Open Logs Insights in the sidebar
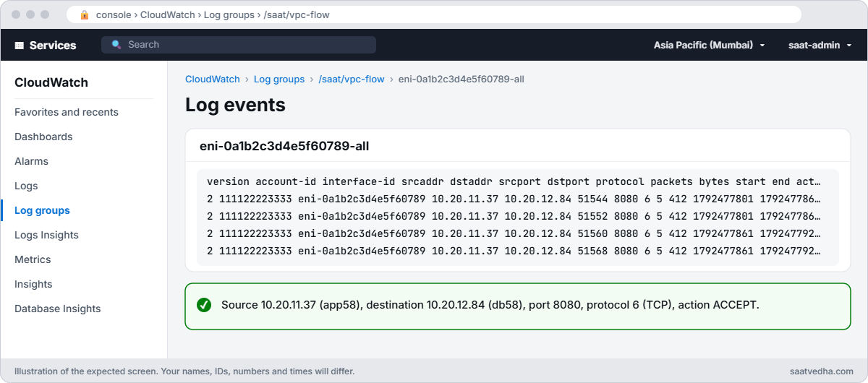 click(x=46, y=235)
